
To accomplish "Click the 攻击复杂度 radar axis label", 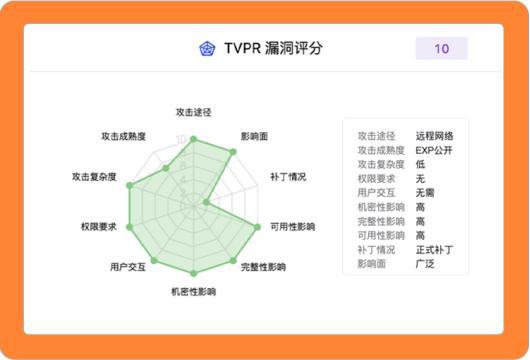I will (94, 177).
